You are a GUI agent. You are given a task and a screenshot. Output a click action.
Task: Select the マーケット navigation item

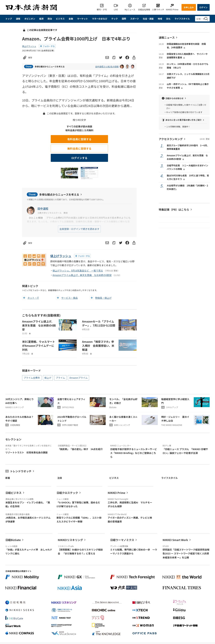tap(82, 19)
